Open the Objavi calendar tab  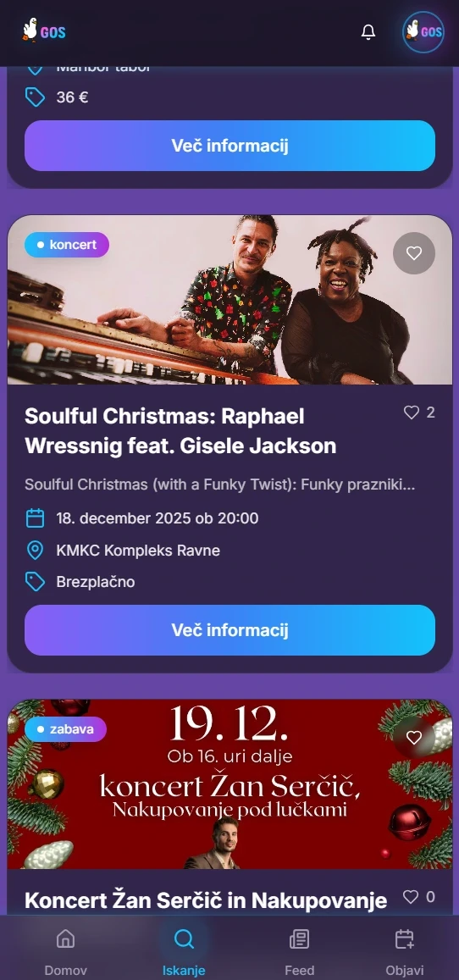405,951
